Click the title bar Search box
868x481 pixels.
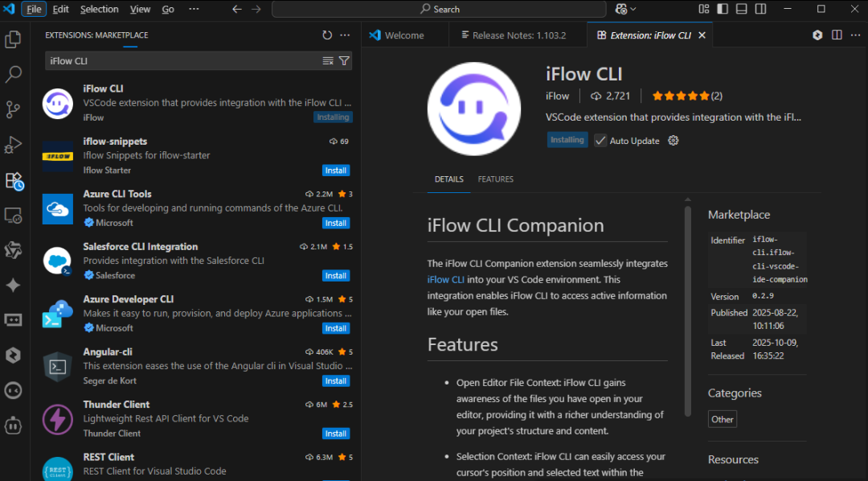tap(439, 10)
